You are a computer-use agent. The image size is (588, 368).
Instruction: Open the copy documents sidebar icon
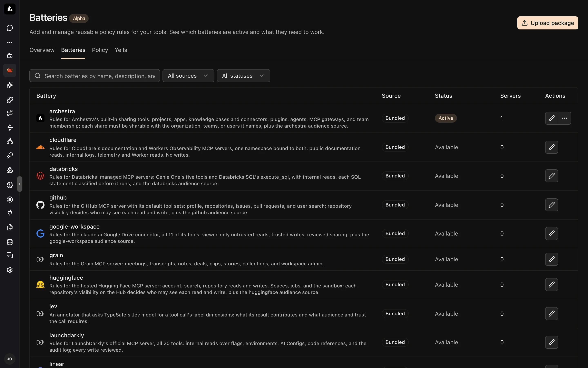tap(10, 227)
